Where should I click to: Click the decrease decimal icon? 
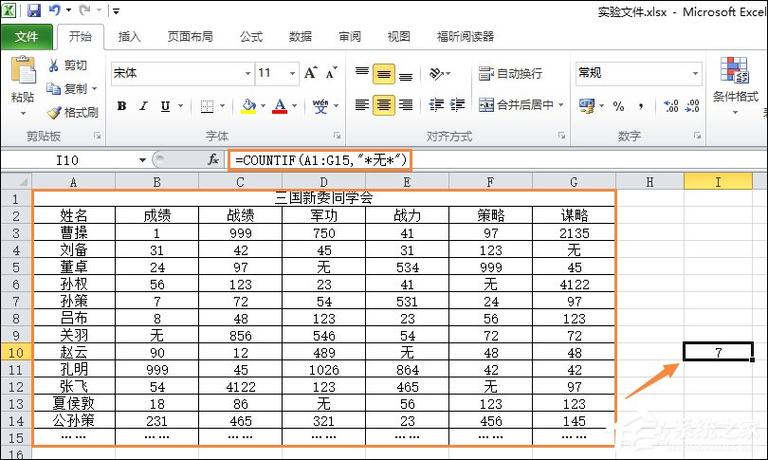click(x=692, y=106)
